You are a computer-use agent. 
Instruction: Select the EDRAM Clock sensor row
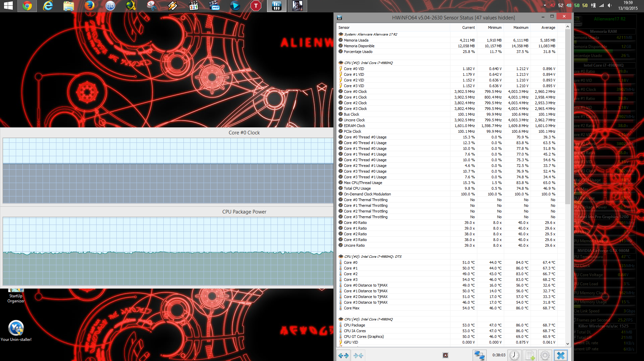coord(447,126)
